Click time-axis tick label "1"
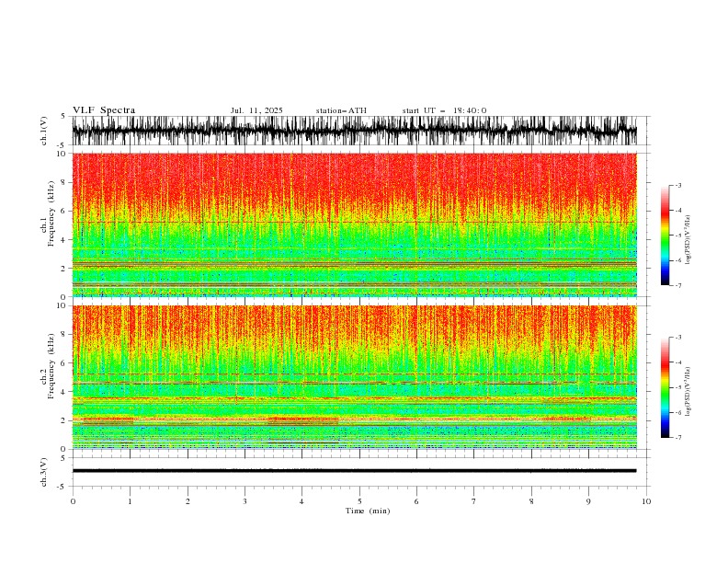 tap(130, 501)
